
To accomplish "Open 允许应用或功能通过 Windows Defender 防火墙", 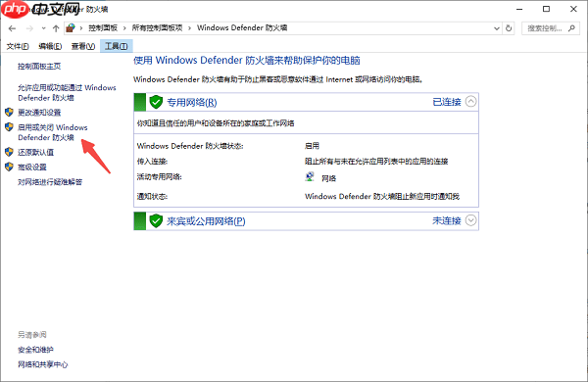I will point(67,93).
